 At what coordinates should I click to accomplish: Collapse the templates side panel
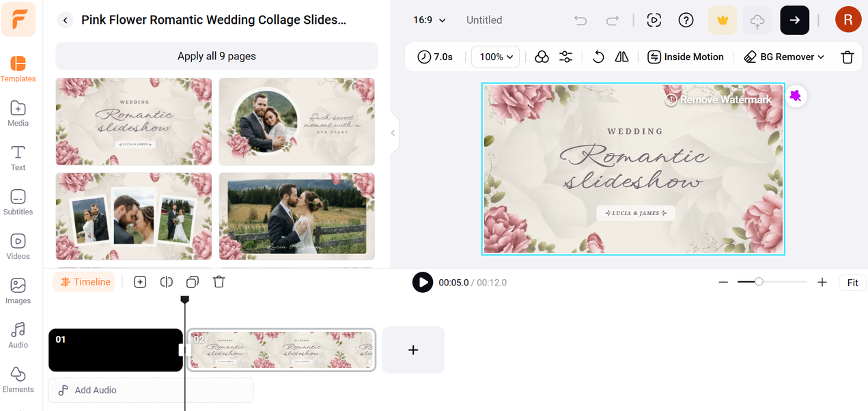coord(393,133)
